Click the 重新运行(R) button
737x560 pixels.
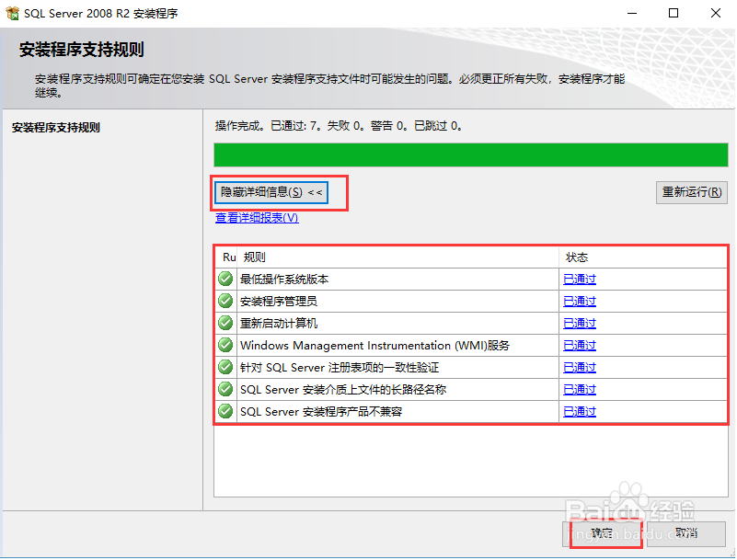(691, 192)
